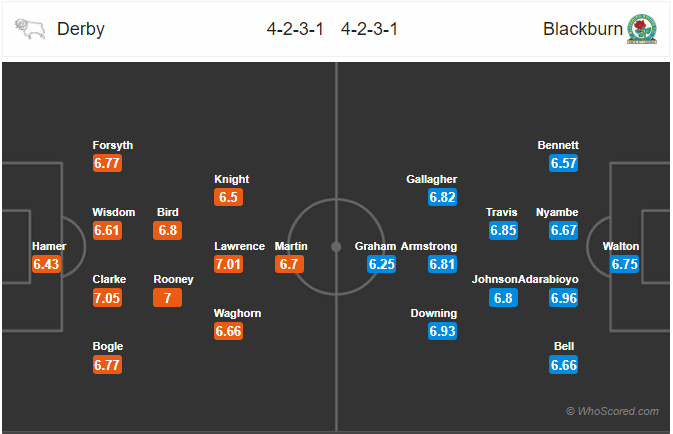Select Lawrence's 7.01 rating badge
Screen dimensions: 673x434
(x=228, y=264)
